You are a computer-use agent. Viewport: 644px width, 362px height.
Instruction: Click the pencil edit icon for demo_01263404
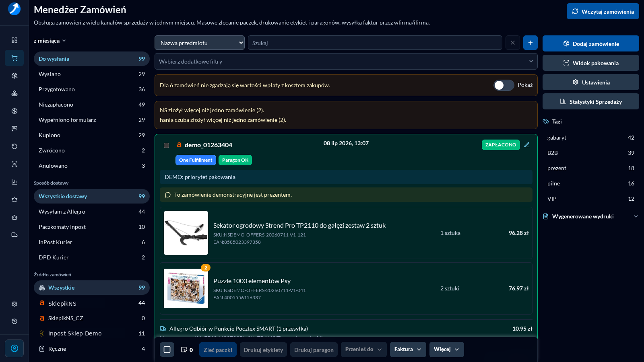pos(527,145)
